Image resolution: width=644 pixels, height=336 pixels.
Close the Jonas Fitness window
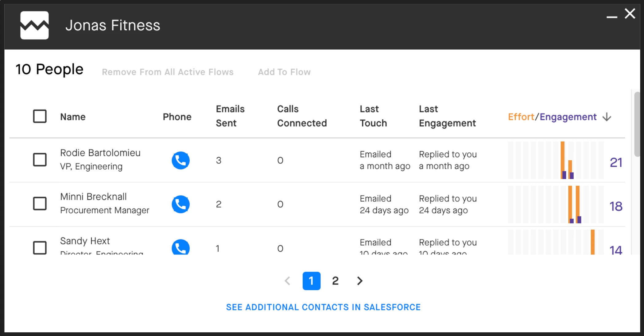[x=630, y=13]
